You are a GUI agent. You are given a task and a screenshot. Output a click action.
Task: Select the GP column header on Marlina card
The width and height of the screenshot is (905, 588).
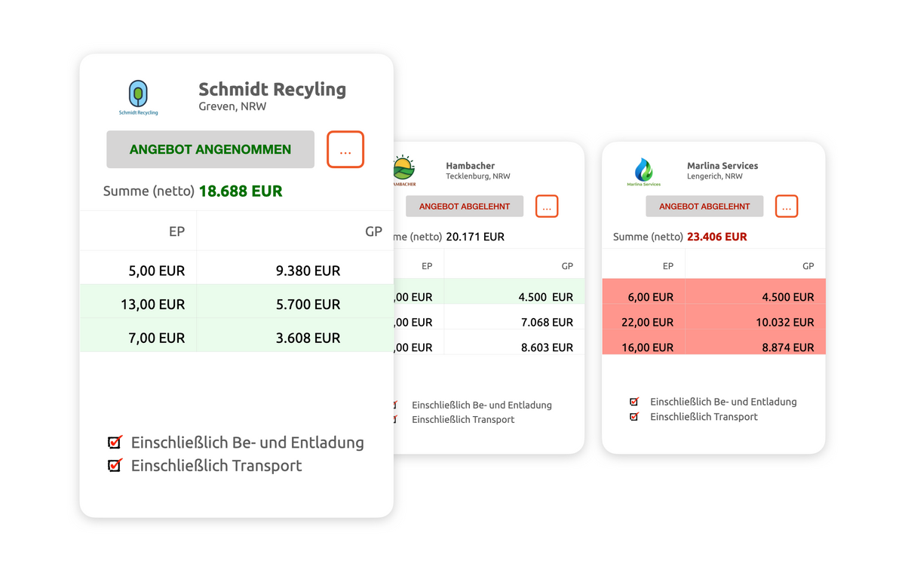tap(808, 266)
